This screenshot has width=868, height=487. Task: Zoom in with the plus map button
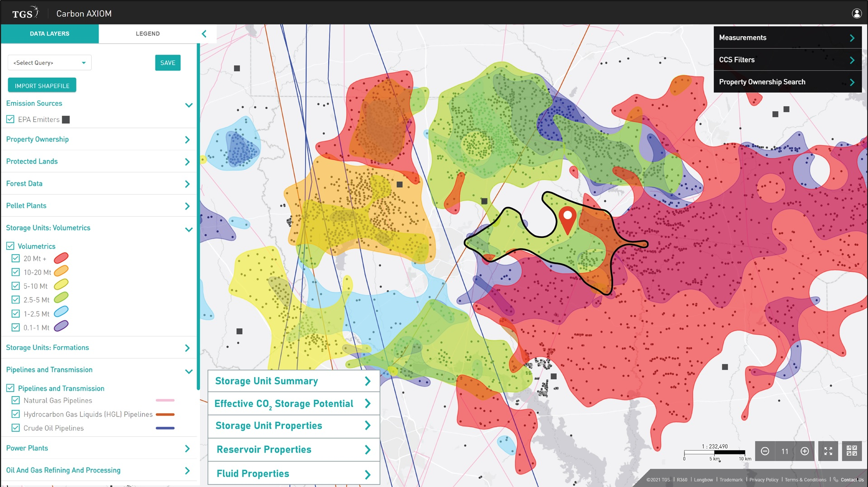click(805, 451)
